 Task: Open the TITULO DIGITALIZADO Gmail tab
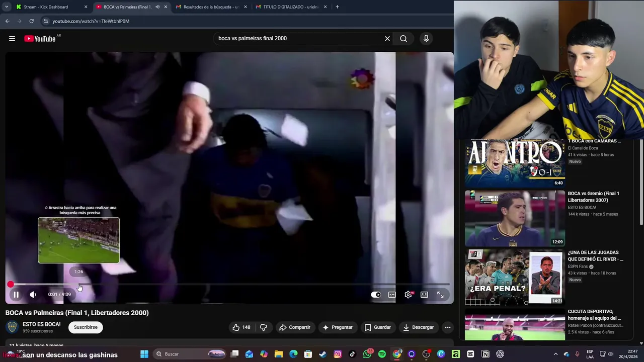click(291, 7)
